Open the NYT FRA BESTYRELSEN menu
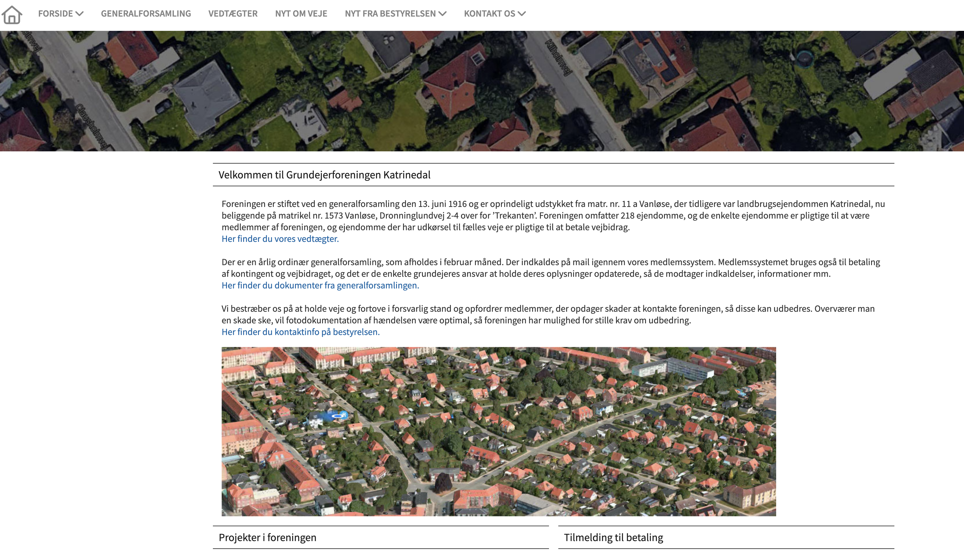This screenshot has width=964, height=560. [390, 14]
